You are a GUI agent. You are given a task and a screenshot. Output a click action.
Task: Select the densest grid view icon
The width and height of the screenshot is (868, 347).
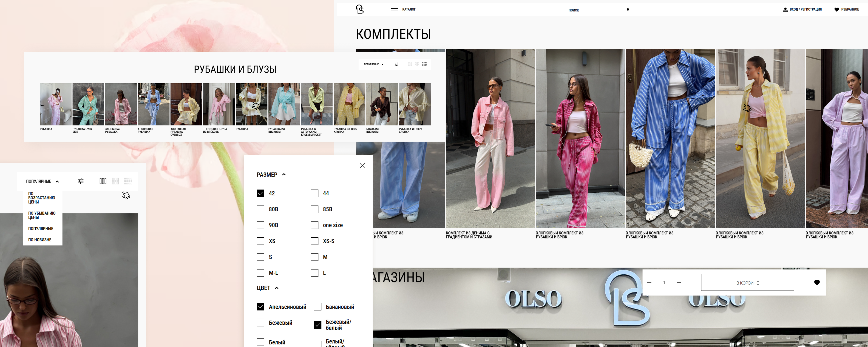[x=128, y=181]
